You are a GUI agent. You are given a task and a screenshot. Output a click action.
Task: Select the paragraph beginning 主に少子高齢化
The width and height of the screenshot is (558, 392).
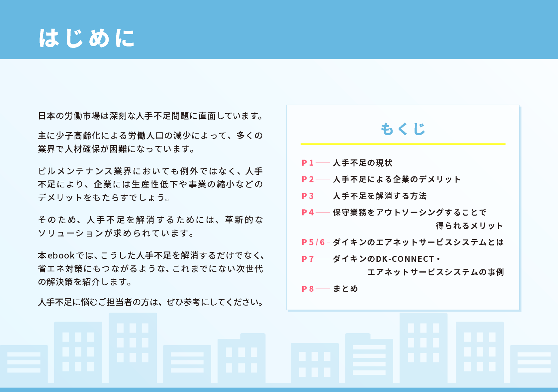150,142
